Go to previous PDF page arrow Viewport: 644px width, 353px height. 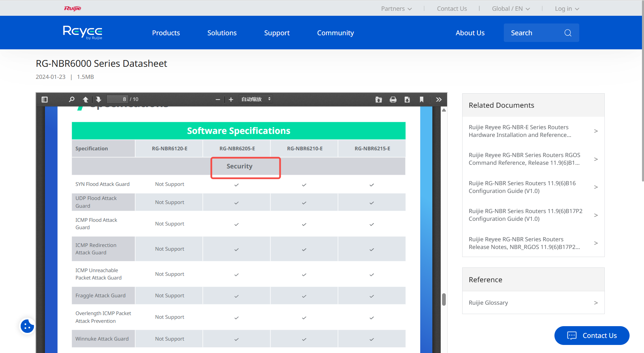pyautogui.click(x=86, y=99)
